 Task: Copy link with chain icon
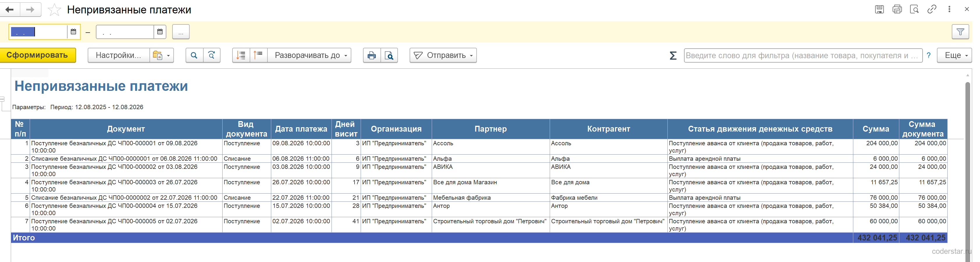pyautogui.click(x=932, y=10)
